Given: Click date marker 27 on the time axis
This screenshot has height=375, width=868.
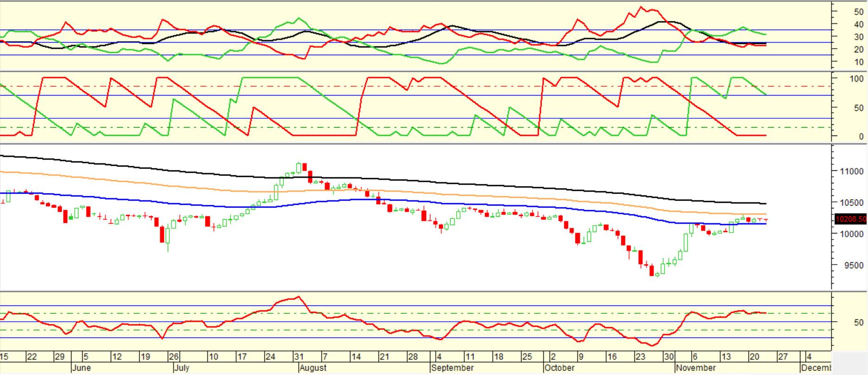Looking at the screenshot, I should pos(783,357).
